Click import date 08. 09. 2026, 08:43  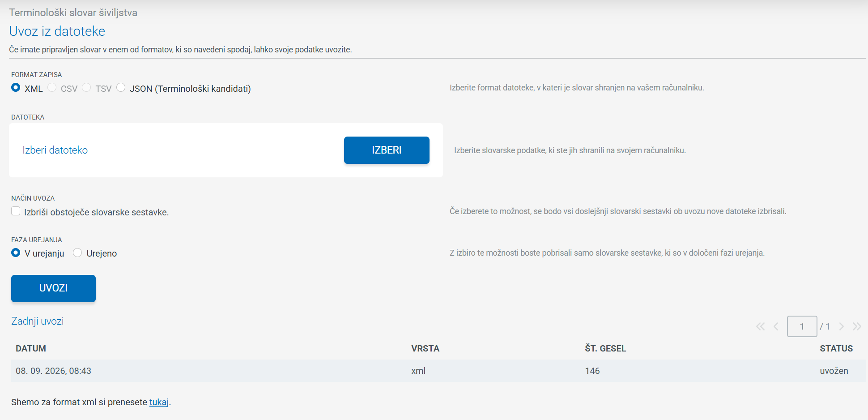(x=53, y=371)
